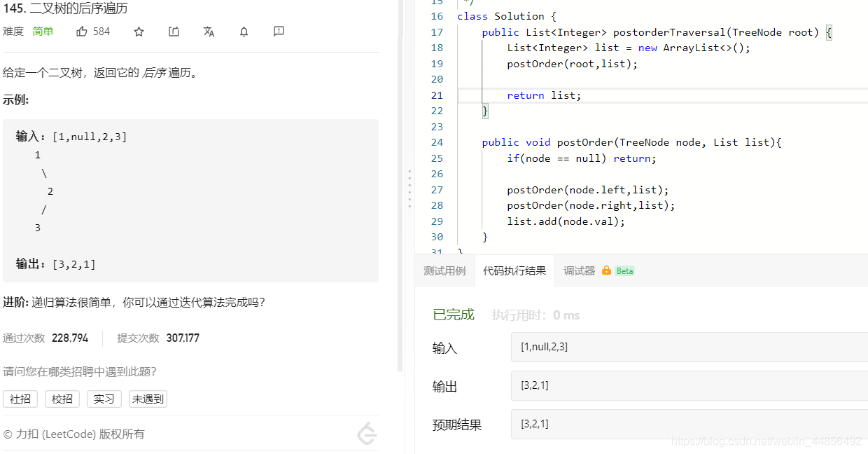Click the 进阶 follow-up question text
868x454 pixels.
[134, 303]
